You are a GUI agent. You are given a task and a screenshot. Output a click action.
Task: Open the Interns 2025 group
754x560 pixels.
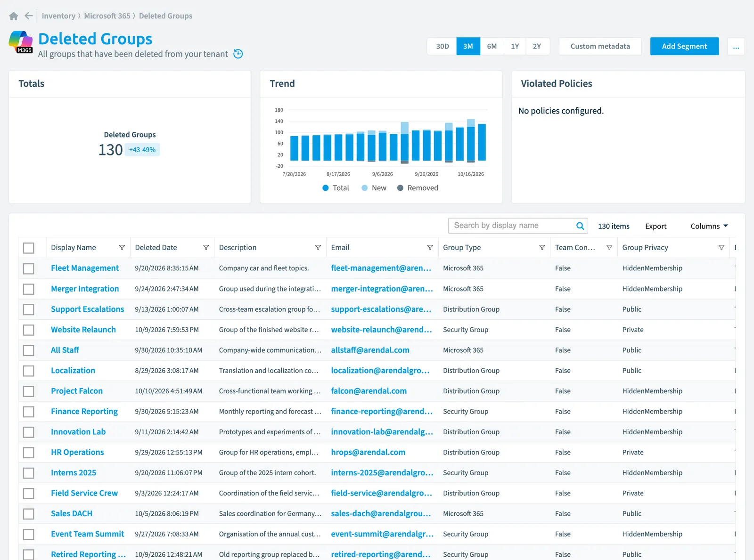tap(74, 473)
